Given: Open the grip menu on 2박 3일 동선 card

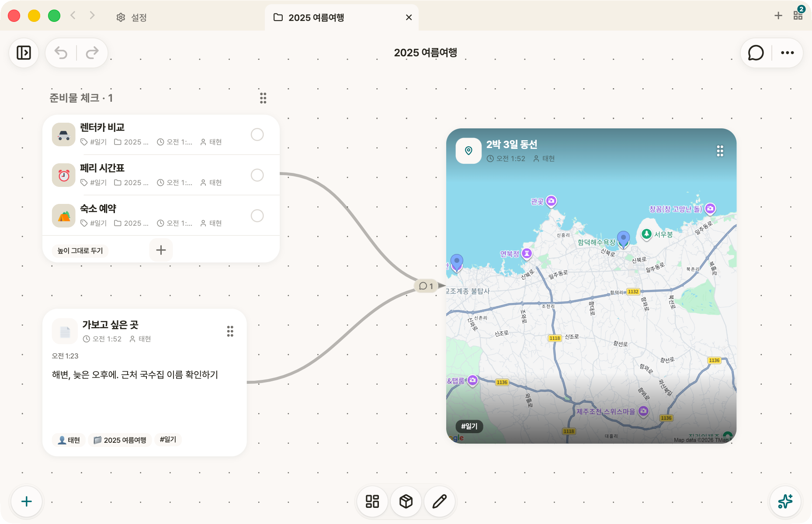Looking at the screenshot, I should coord(720,151).
